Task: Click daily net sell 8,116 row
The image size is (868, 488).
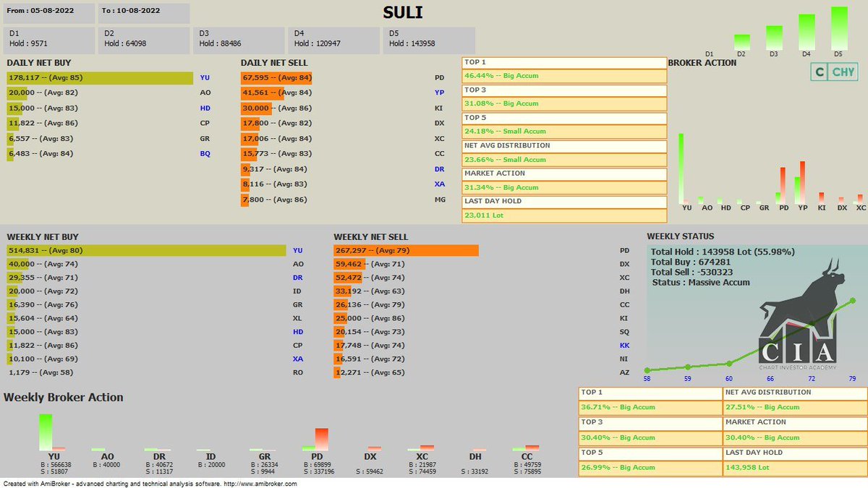Action: point(344,184)
